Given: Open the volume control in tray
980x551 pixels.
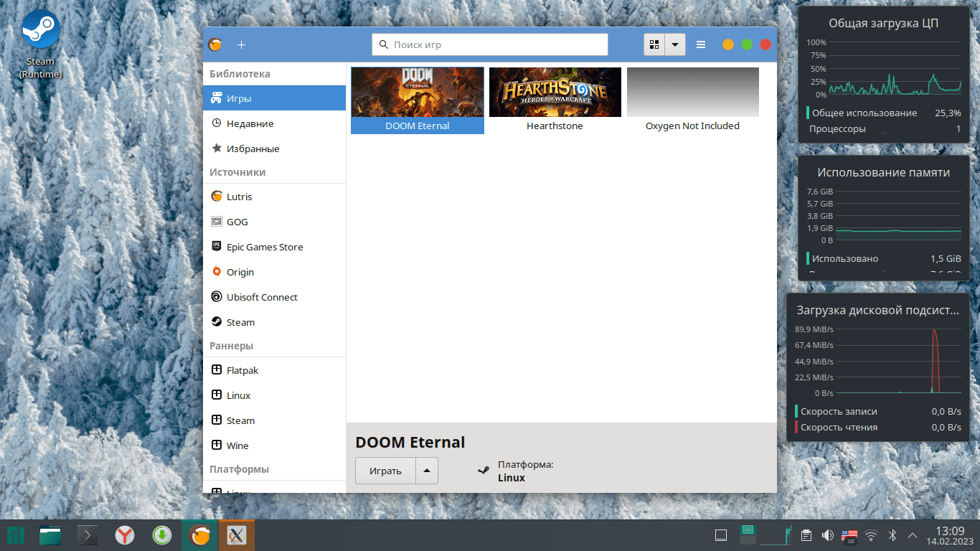Looking at the screenshot, I should click(x=827, y=535).
